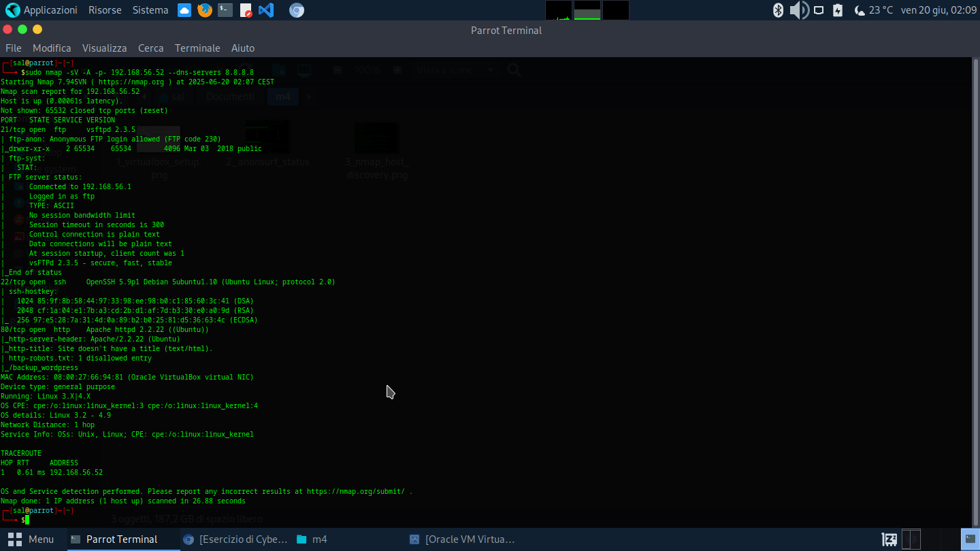
Task: Launch Firefox from the top panel
Action: (204, 10)
